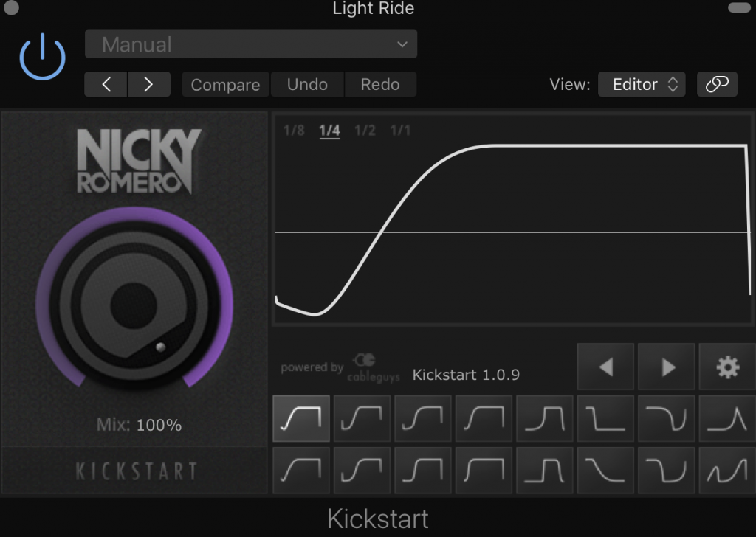Image resolution: width=756 pixels, height=537 pixels.
Task: Click the KICKSTART label under the knob
Action: click(137, 471)
